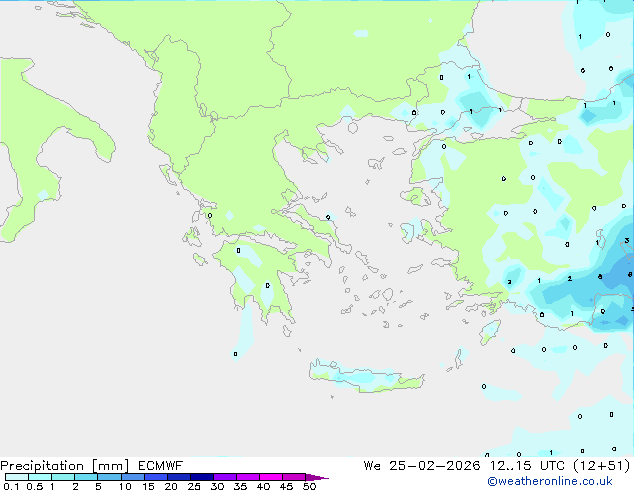This screenshot has width=634, height=490.
Task: Click the date 'We 25-02-2026' text
Action: pos(422,466)
